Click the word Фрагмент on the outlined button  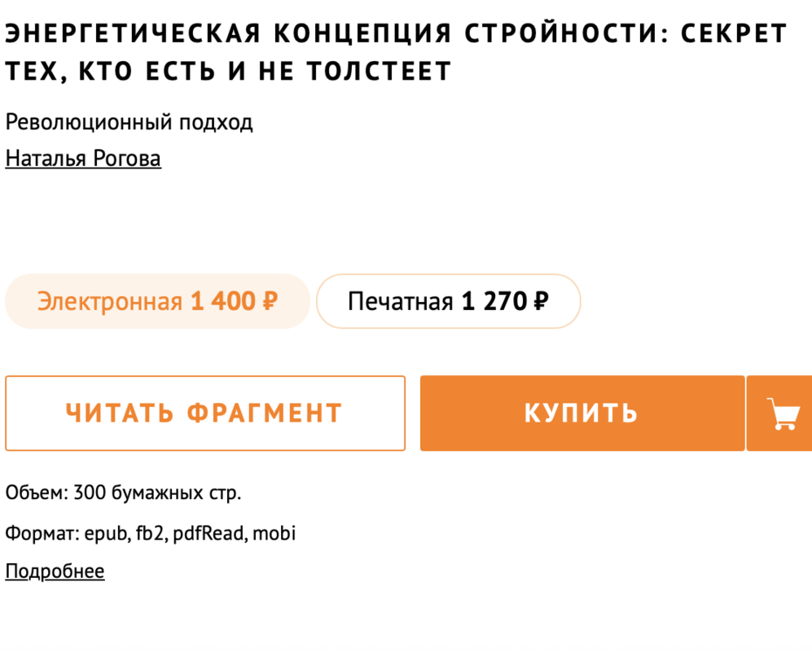point(264,413)
